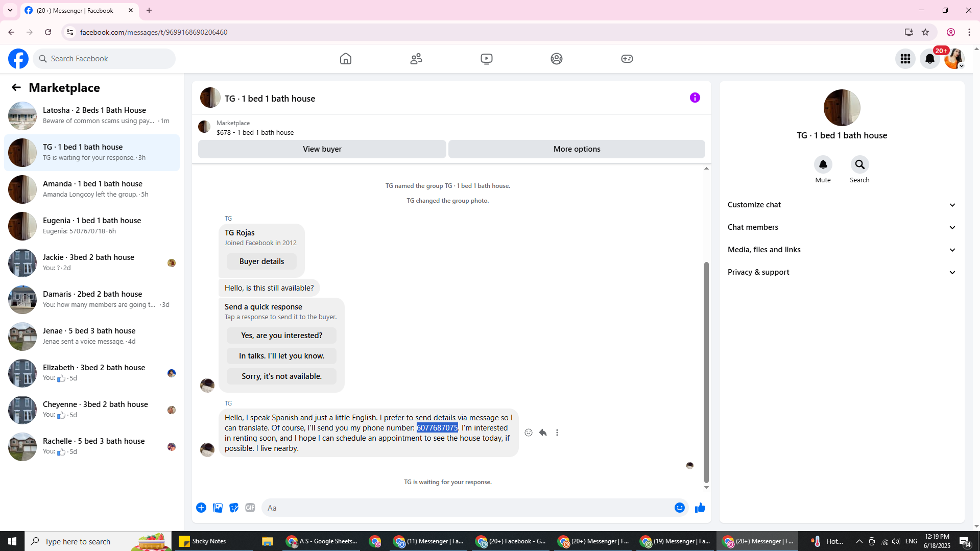Open Cheyenne 3bed 2 bath house chat
Screen dimensions: 980x551
(92, 410)
